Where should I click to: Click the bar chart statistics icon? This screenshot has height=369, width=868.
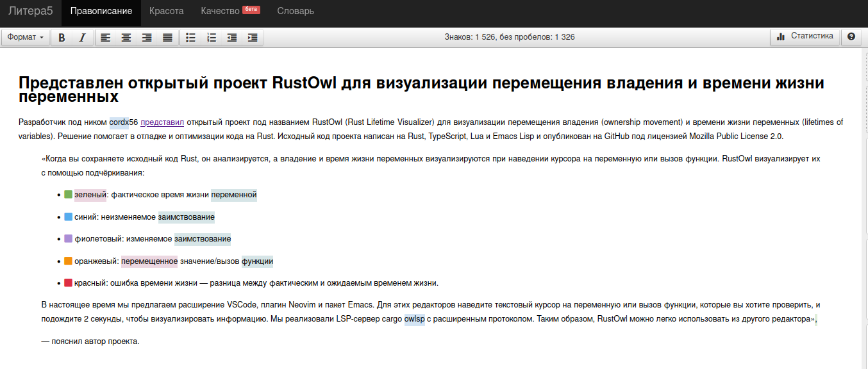point(781,37)
